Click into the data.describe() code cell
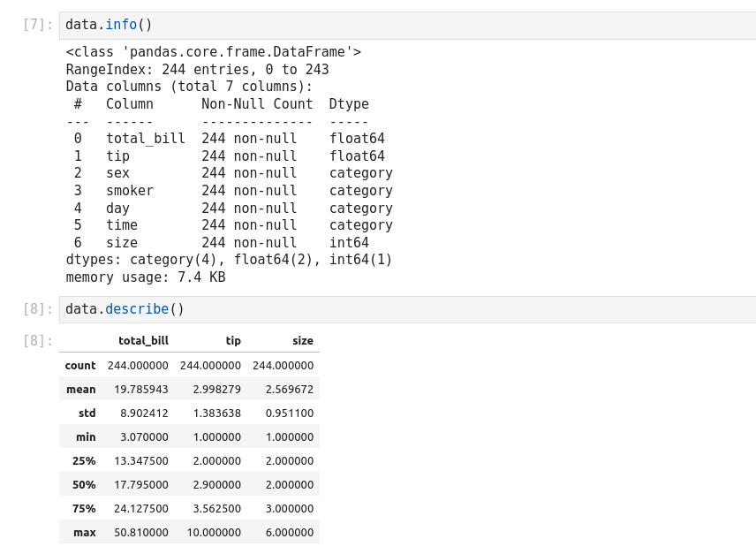Image resolution: width=756 pixels, height=554 pixels. pos(406,309)
